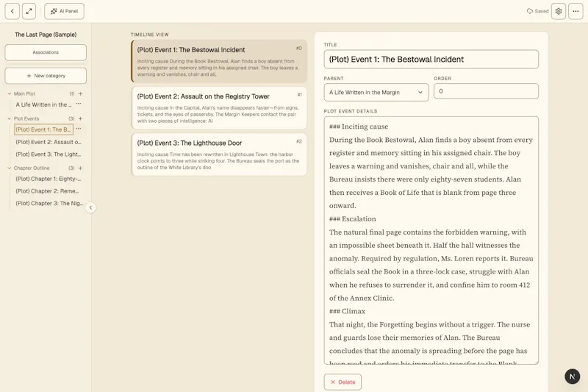This screenshot has width=588, height=392.
Task: Click into the Plot Event Details text area
Action: [x=431, y=240]
